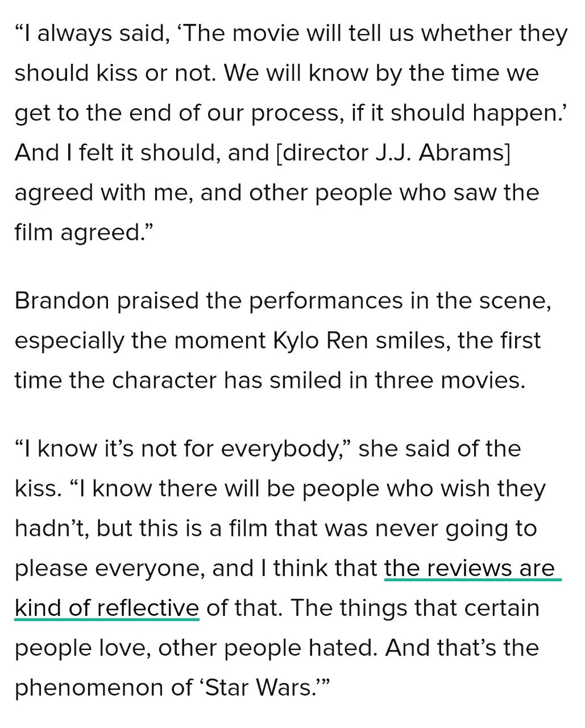
Task: Click the phrase "agreed with me"
Action: click(103, 193)
